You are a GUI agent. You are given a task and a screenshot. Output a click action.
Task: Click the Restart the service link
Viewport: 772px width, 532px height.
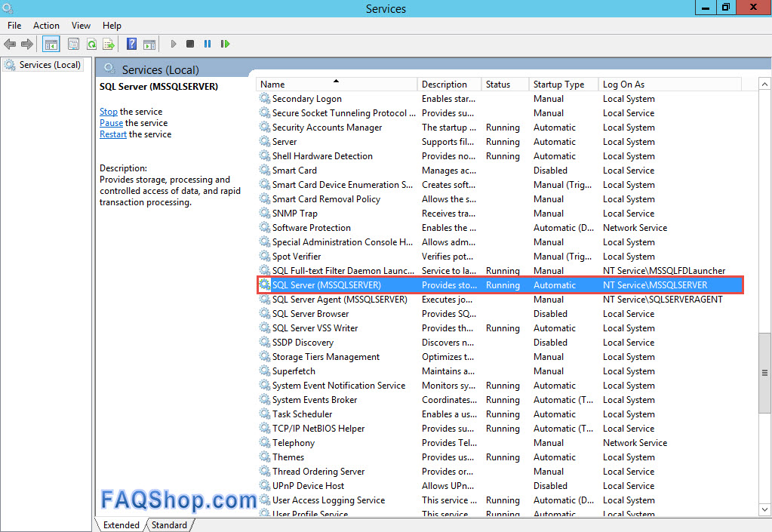pyautogui.click(x=112, y=134)
